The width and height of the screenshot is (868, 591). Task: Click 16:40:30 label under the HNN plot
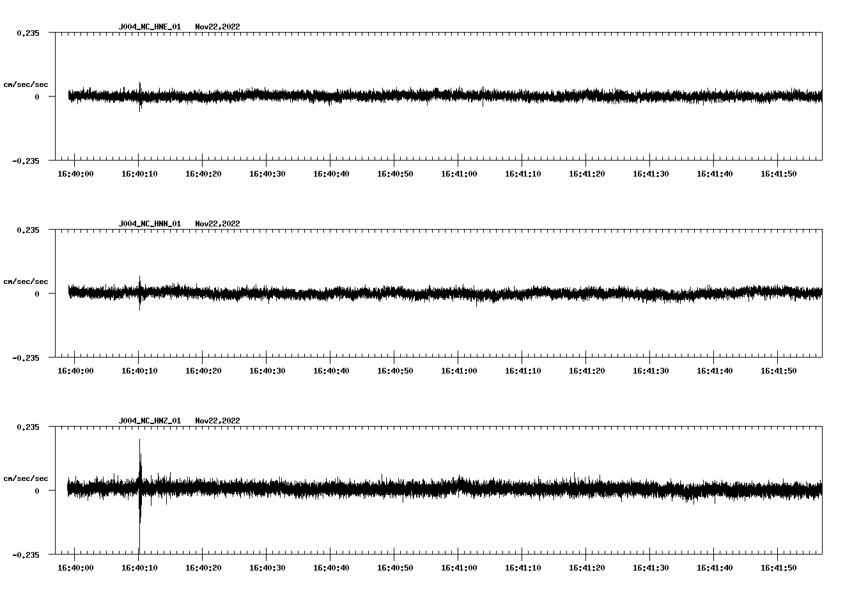267,371
